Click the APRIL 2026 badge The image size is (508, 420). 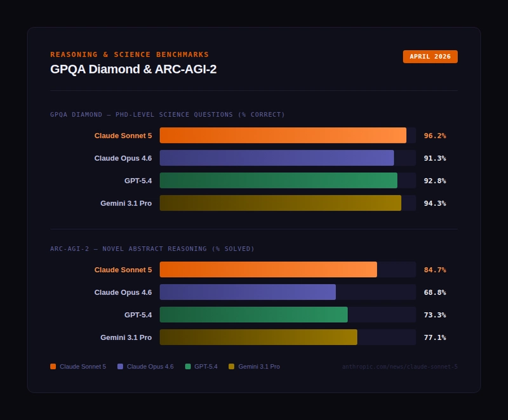[430, 56]
